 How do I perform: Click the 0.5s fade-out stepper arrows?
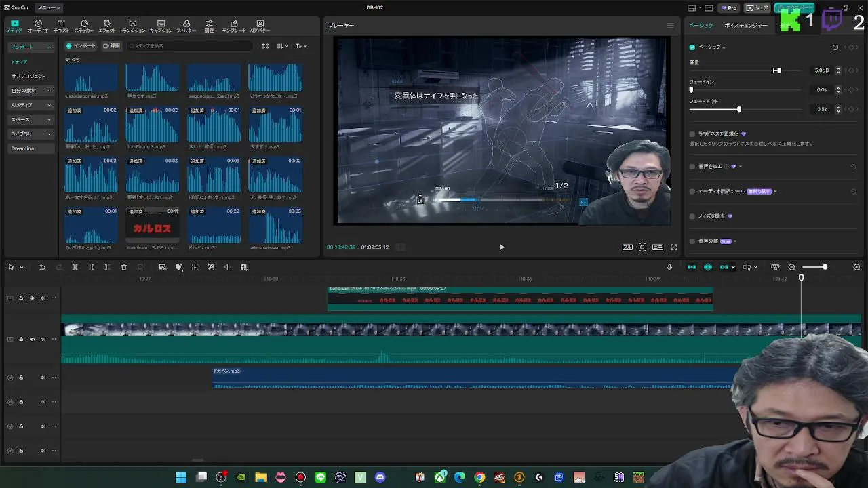[x=838, y=109]
